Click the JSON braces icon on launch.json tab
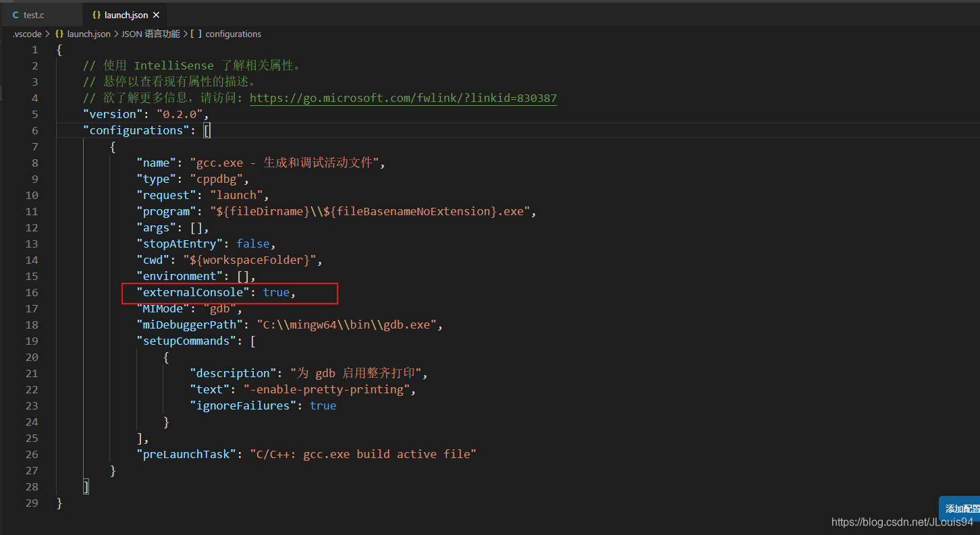The width and height of the screenshot is (980, 535). pyautogui.click(x=97, y=15)
